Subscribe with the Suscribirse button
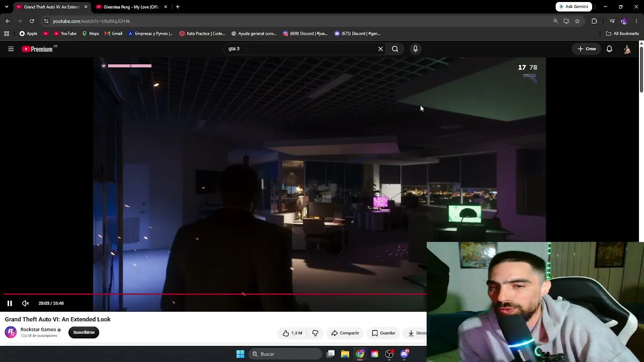The height and width of the screenshot is (362, 644). coord(84,332)
